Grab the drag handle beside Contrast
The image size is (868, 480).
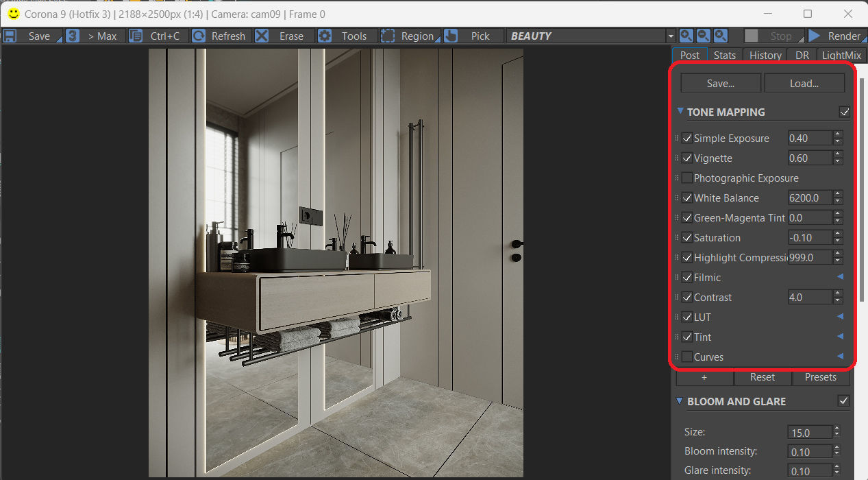tap(678, 298)
